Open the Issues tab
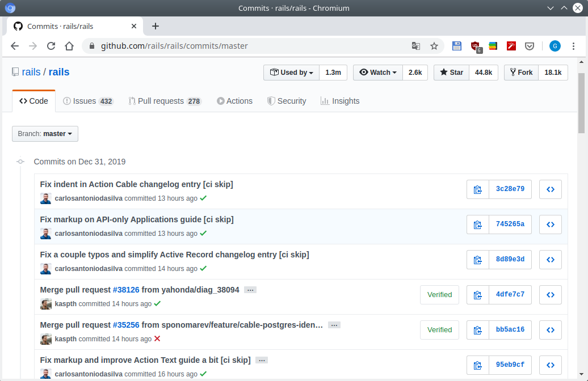Image resolution: width=588 pixels, height=381 pixels. [x=88, y=101]
